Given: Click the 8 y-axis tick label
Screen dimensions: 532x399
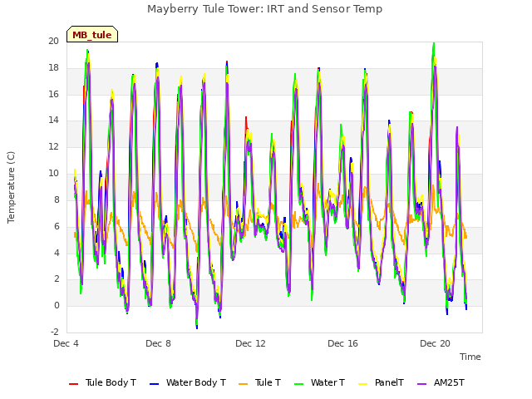Looking at the screenshot, I should (57, 199).
